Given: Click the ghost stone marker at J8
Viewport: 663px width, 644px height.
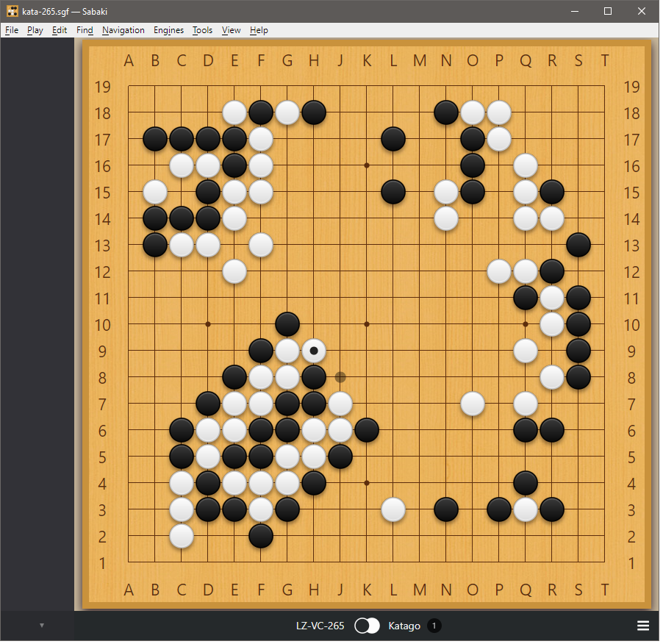Looking at the screenshot, I should [x=340, y=377].
